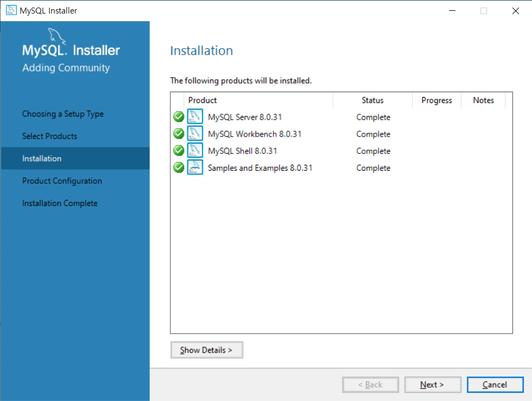The width and height of the screenshot is (532, 401).
Task: Click Complete status of Samples and Examples row
Action: (373, 168)
